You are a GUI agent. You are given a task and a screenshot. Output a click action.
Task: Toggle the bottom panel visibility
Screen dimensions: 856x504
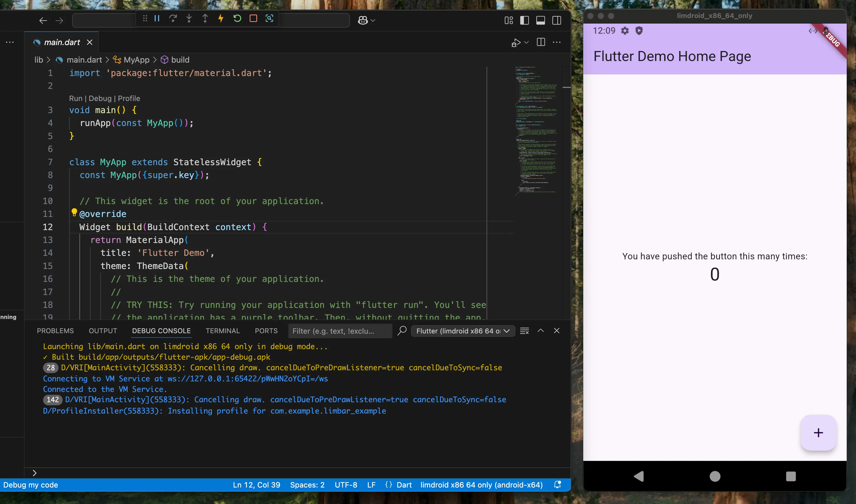[x=541, y=20]
